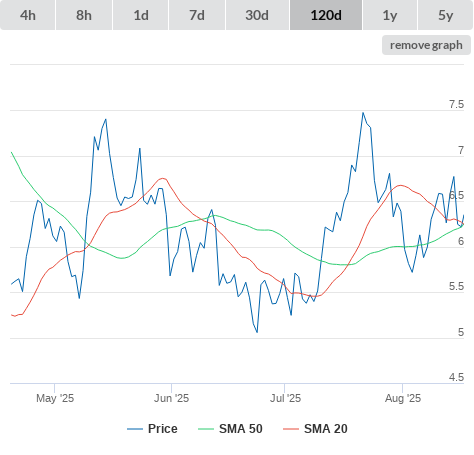The image size is (474, 455).
Task: Click the blue Price line swatch
Action: [x=135, y=429]
